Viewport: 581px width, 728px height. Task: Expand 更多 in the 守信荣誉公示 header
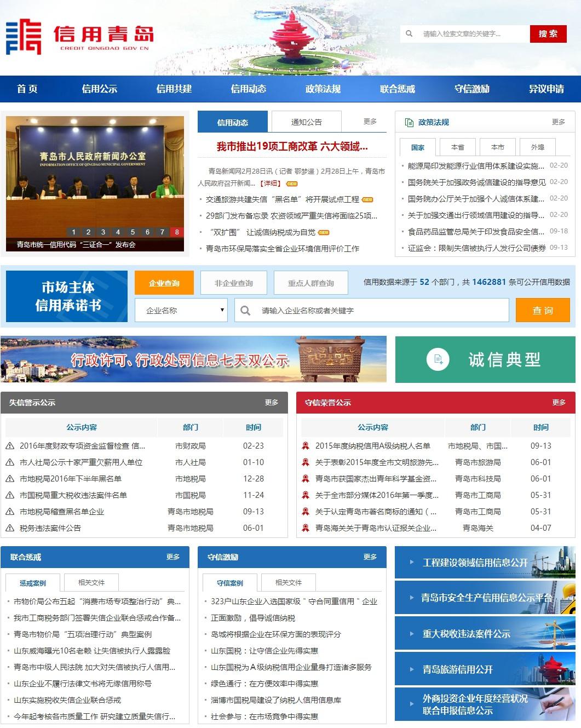pyautogui.click(x=559, y=402)
